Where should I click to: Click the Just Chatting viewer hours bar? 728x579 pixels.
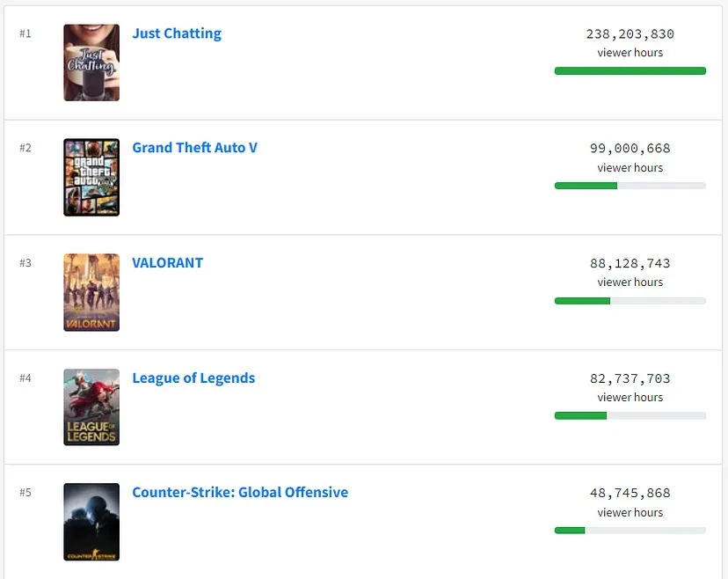(x=630, y=71)
